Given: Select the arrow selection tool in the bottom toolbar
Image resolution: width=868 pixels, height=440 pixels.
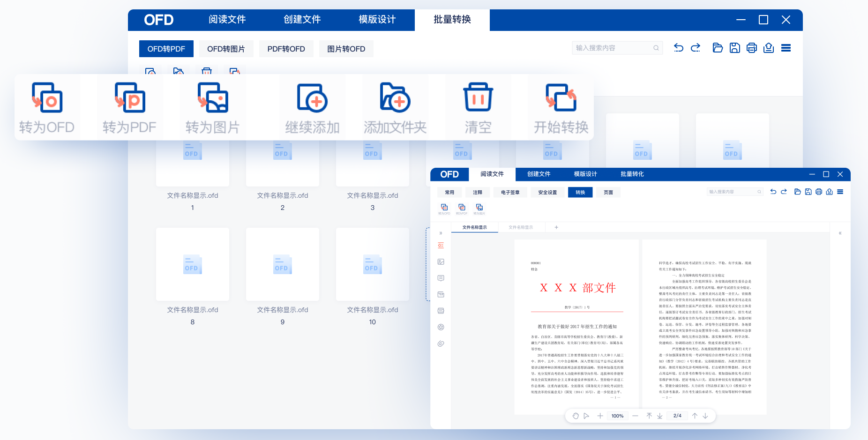Looking at the screenshot, I should click(586, 416).
